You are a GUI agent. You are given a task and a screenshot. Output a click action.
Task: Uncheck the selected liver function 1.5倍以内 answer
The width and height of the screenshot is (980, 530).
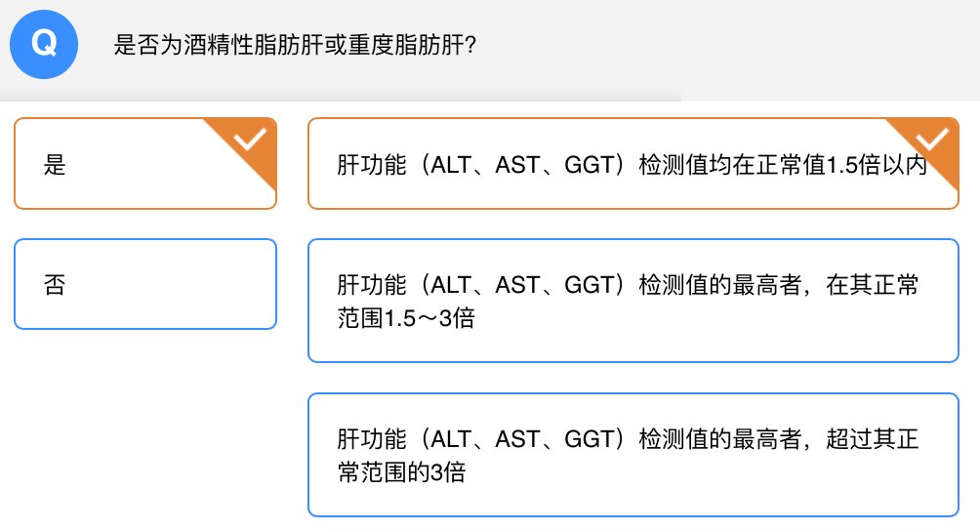click(633, 164)
